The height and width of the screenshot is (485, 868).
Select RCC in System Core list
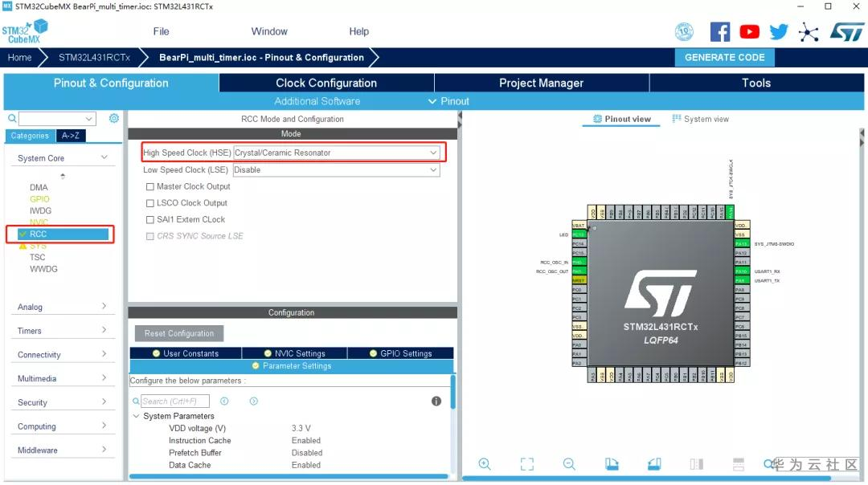pos(63,234)
